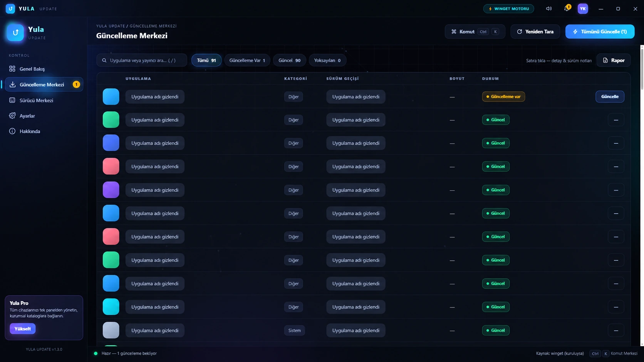The width and height of the screenshot is (644, 362).
Task: Open Komut command palette button
Action: [x=475, y=32]
